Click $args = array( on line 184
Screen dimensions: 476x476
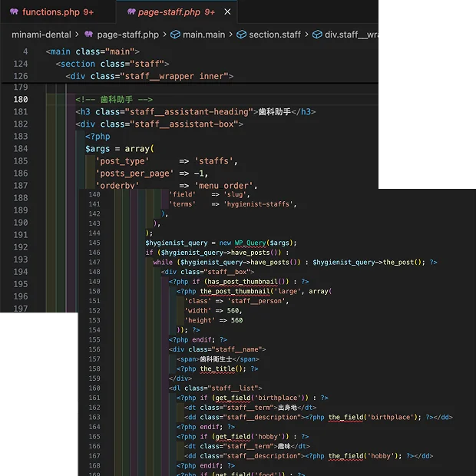coord(120,149)
